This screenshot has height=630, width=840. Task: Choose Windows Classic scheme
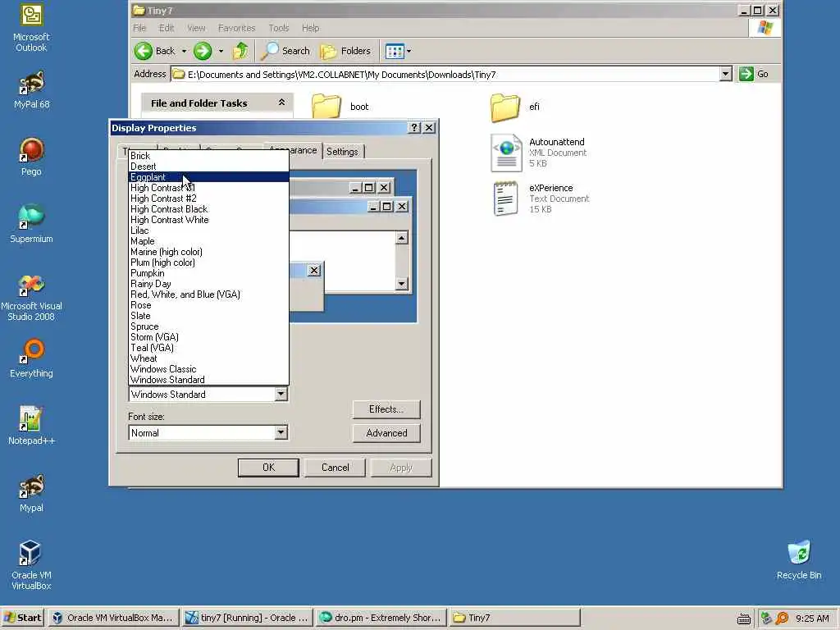[209, 369]
